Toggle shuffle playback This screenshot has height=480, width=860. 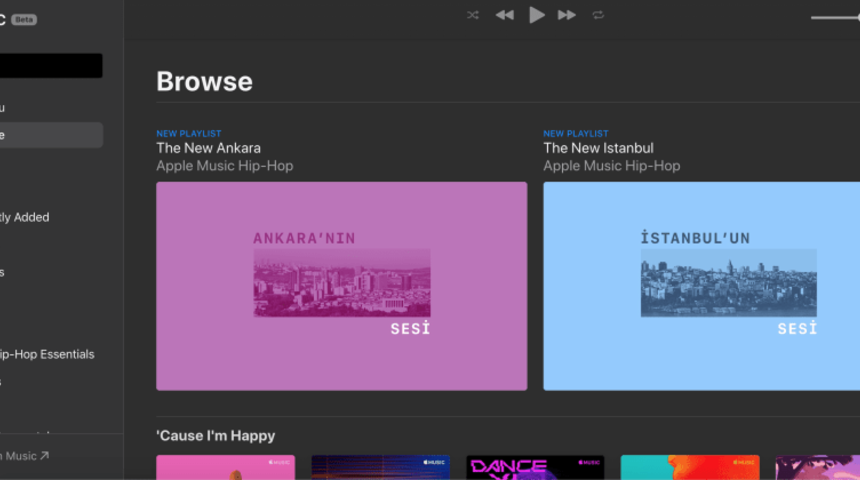click(x=473, y=15)
